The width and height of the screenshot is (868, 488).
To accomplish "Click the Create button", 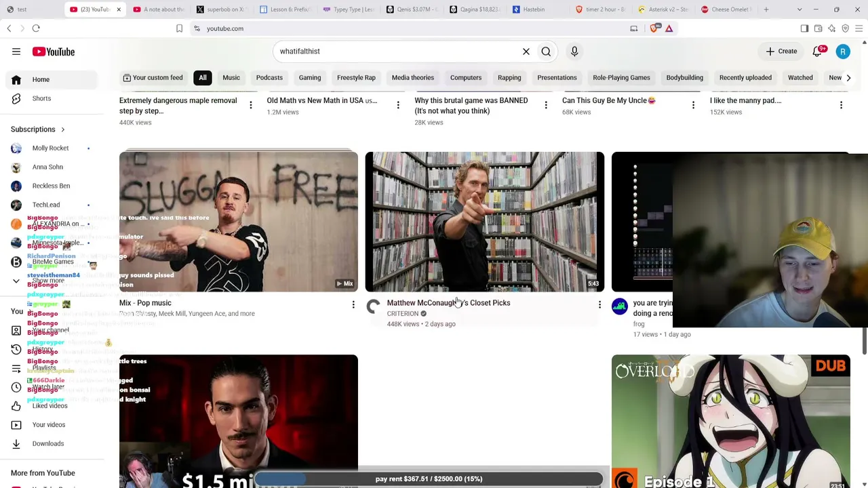I will click(781, 52).
